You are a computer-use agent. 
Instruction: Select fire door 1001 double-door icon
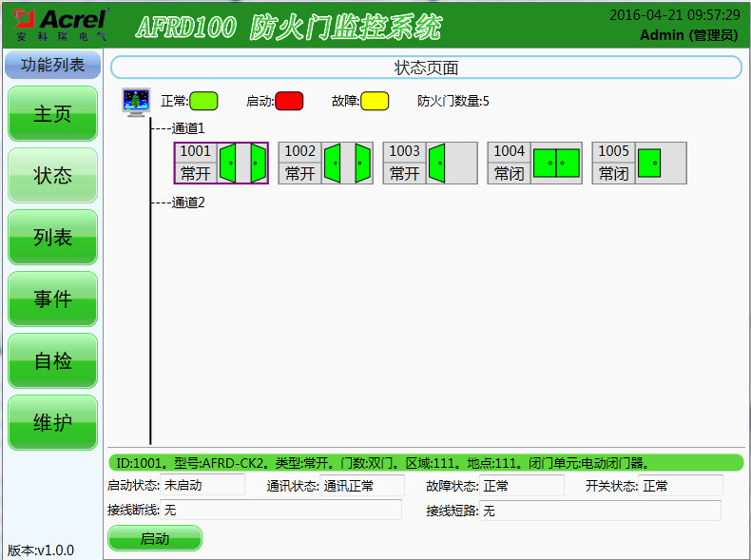(x=242, y=163)
